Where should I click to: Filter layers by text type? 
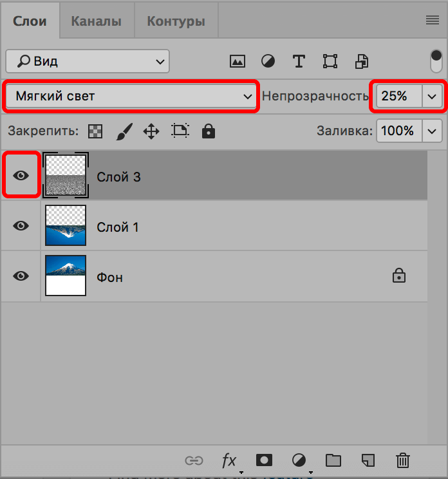[x=299, y=61]
